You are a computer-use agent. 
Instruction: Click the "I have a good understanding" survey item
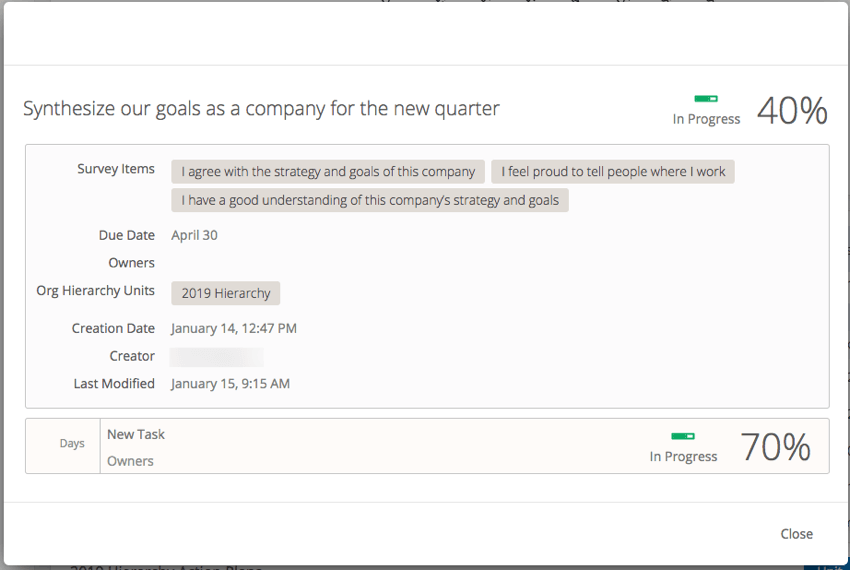tap(370, 200)
